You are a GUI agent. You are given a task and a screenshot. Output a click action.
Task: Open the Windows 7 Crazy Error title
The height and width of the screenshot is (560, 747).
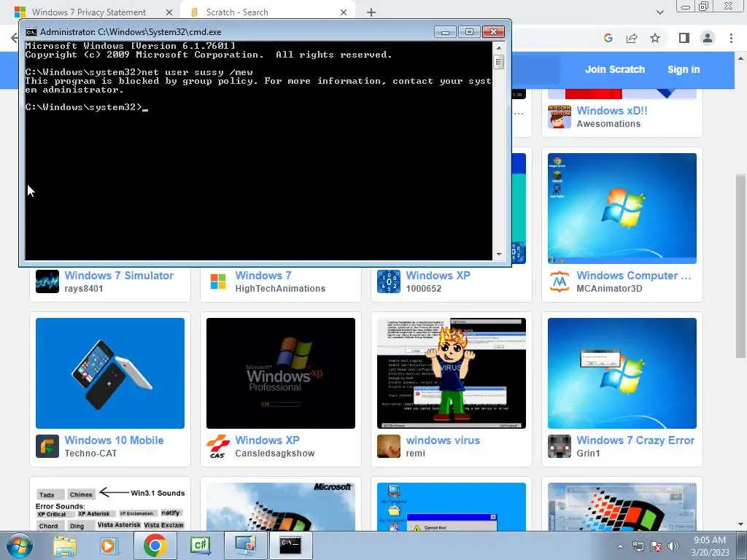635,440
